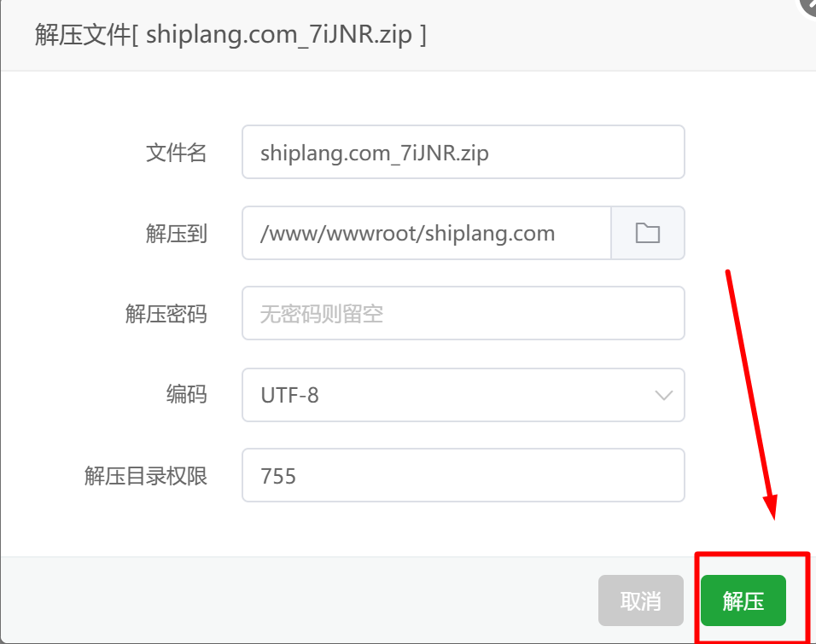Focus the 解压目录权限 field containing 755
The image size is (816, 644).
pos(463,475)
